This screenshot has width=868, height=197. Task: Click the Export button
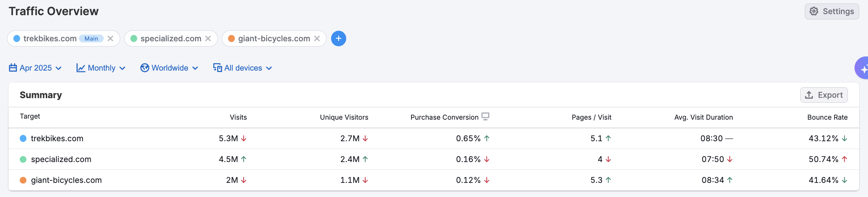tap(824, 95)
